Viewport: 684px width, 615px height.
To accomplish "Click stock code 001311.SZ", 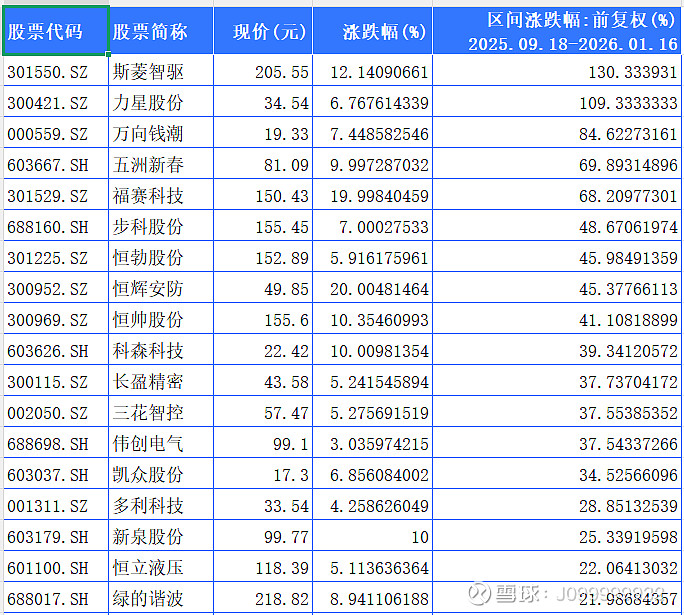I will coord(48,506).
